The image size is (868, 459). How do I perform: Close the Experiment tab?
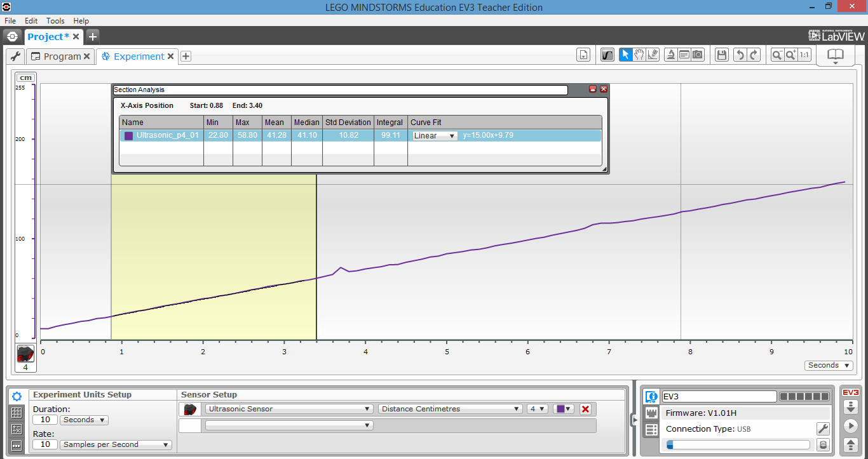point(170,57)
